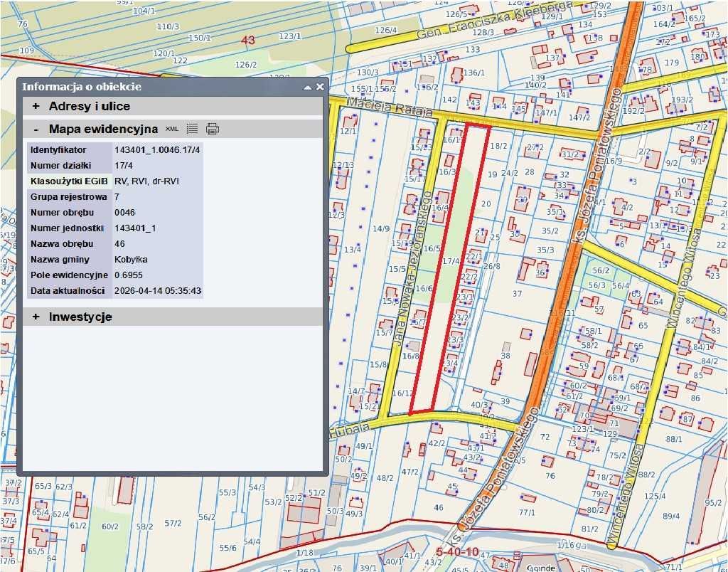The height and width of the screenshot is (572, 728).
Task: Click the Pole ewidencyjne value 0.6955
Action: tap(129, 275)
